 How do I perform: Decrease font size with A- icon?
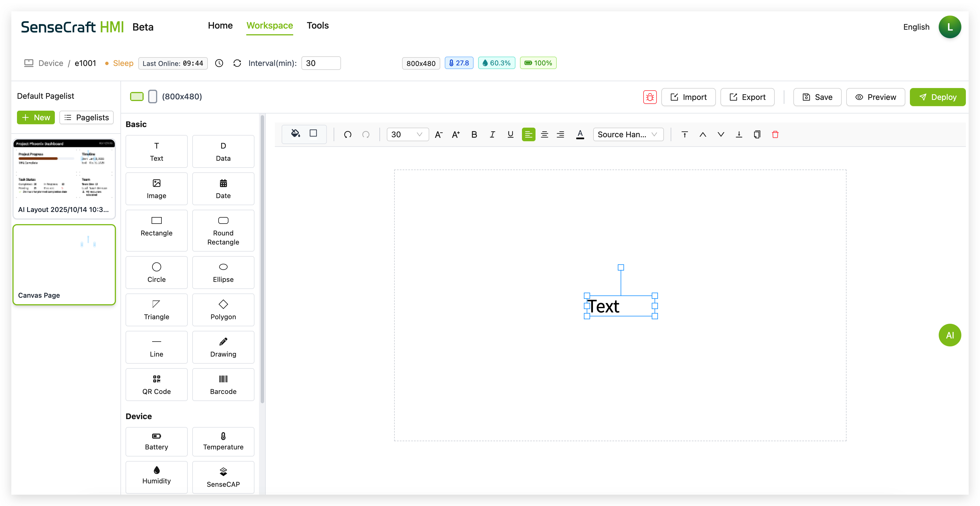pyautogui.click(x=438, y=134)
